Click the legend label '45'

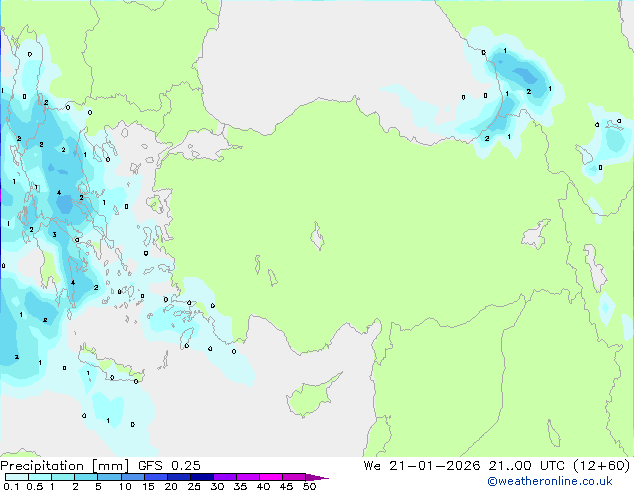pos(286,486)
